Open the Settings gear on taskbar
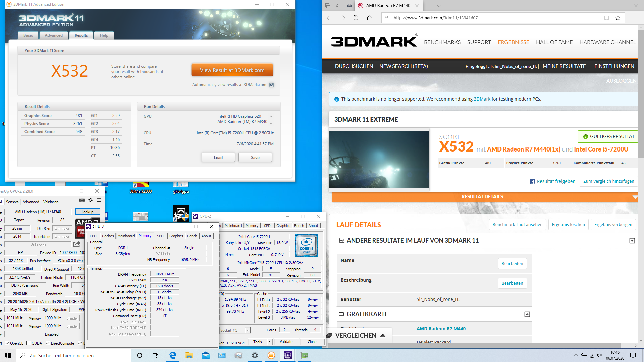The height and width of the screenshot is (362, 644). click(x=255, y=355)
